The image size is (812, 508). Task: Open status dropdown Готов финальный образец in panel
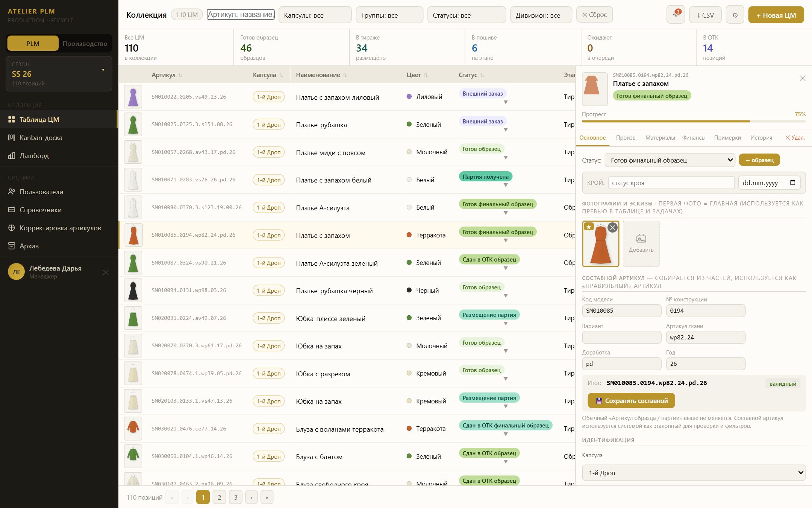click(670, 160)
